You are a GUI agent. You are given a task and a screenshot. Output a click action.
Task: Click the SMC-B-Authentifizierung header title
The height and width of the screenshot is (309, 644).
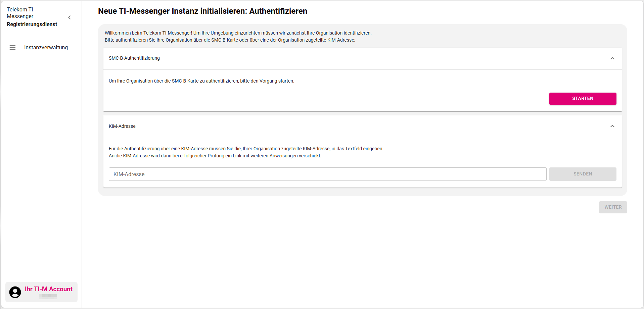point(134,58)
